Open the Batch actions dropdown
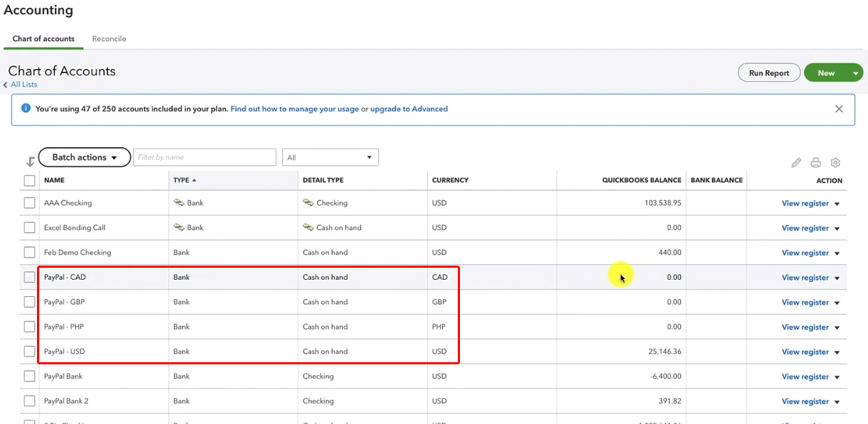This screenshot has width=868, height=424. [x=84, y=157]
